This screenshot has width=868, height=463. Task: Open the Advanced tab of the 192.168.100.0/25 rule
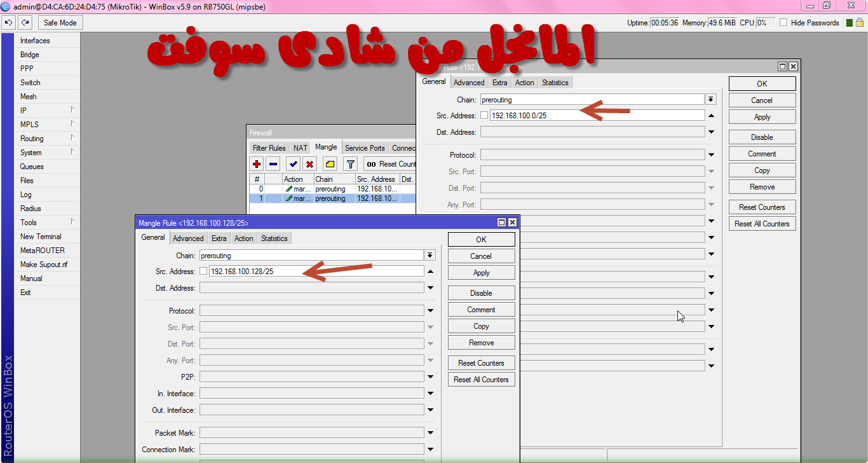469,83
